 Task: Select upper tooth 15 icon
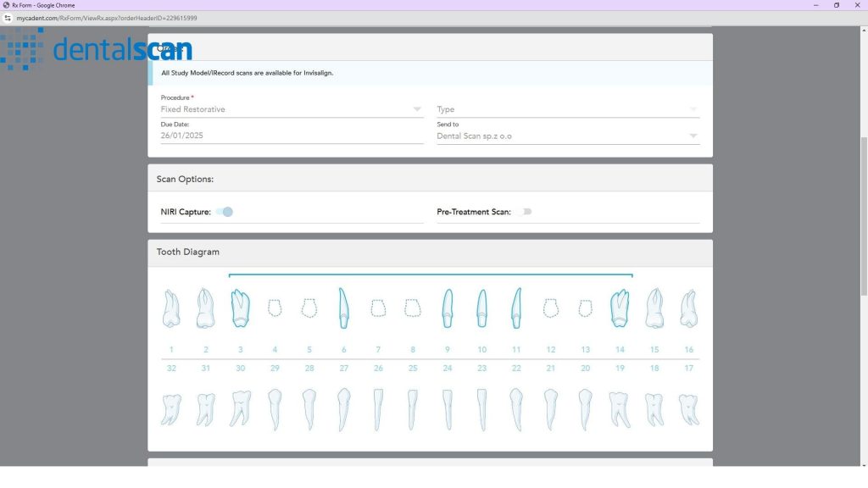(x=654, y=308)
